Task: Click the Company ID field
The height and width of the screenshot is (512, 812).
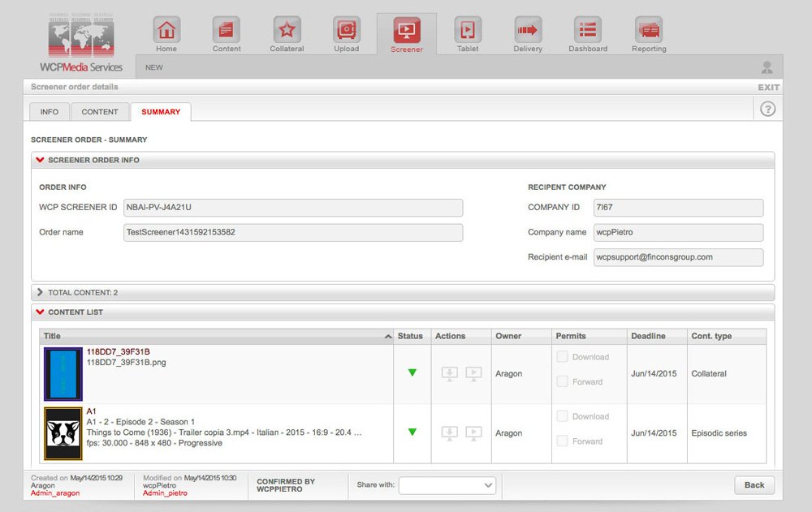Action: tap(678, 208)
